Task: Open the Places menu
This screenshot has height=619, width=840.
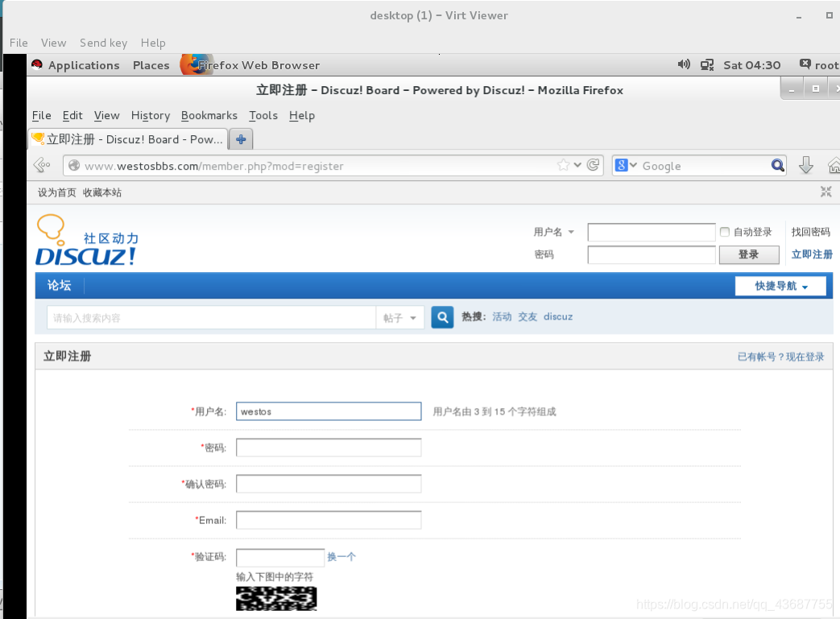Action: [151, 65]
